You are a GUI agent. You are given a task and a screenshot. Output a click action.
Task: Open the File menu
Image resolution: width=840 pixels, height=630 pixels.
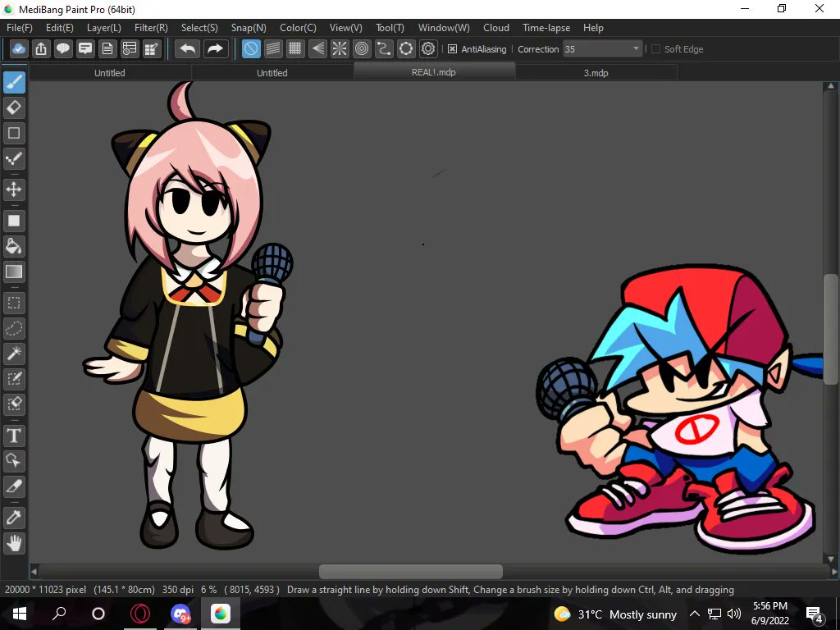click(20, 28)
